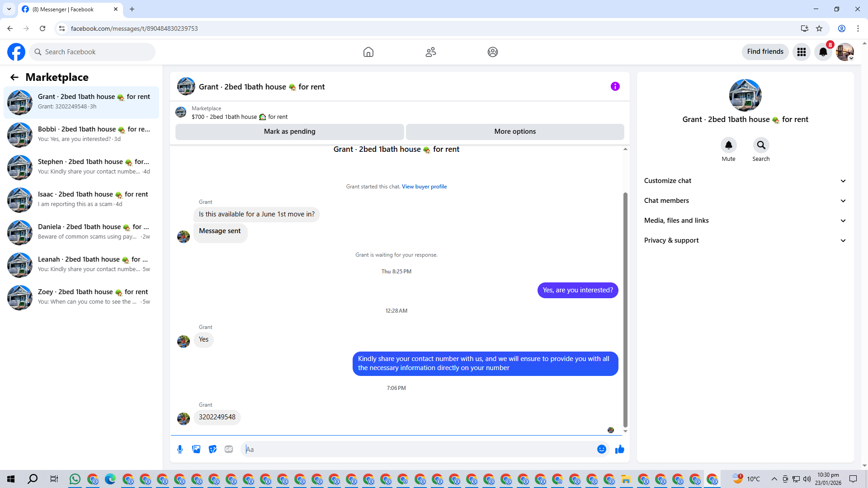Mute this conversation with bell button

(x=728, y=145)
